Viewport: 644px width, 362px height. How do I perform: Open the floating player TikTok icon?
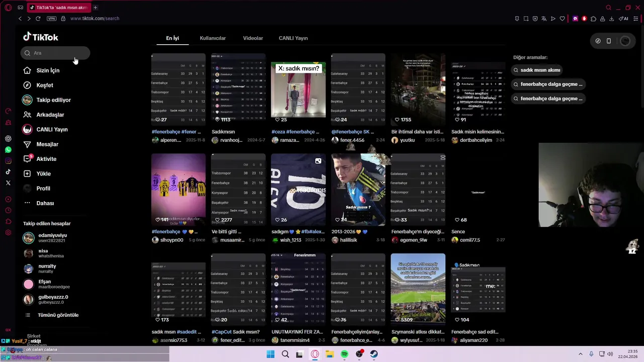pos(598,41)
